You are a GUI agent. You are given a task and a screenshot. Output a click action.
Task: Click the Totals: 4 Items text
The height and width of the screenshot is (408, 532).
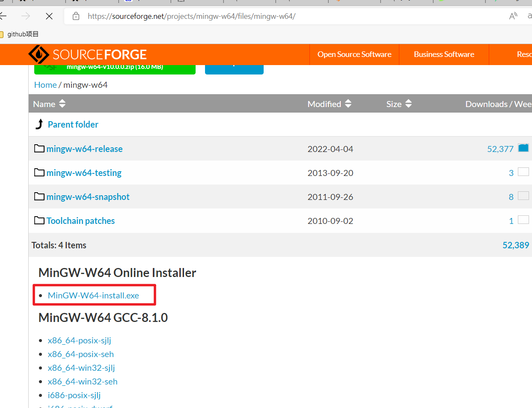59,245
